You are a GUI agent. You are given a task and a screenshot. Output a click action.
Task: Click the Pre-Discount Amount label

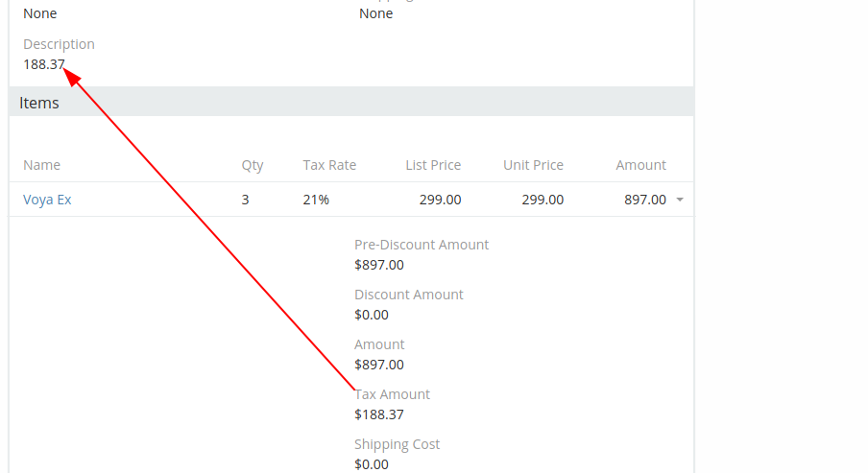(422, 245)
